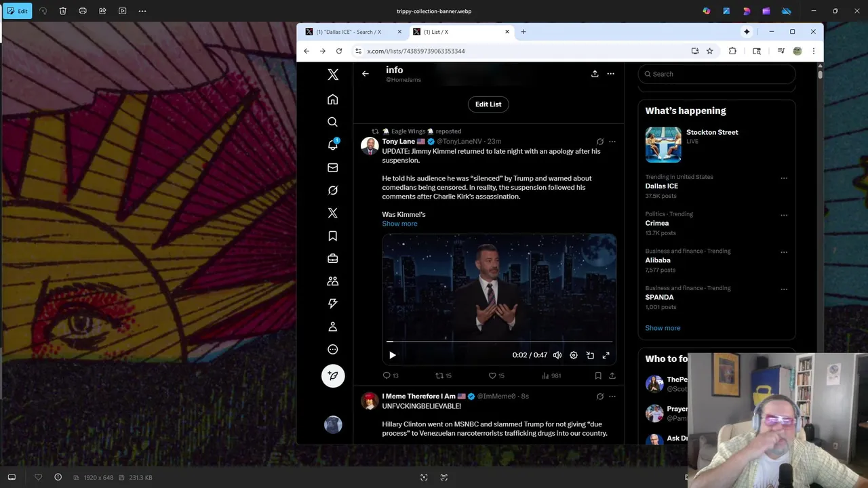The height and width of the screenshot is (488, 868).
Task: Open Notifications bell in X sidebar
Action: click(332, 145)
